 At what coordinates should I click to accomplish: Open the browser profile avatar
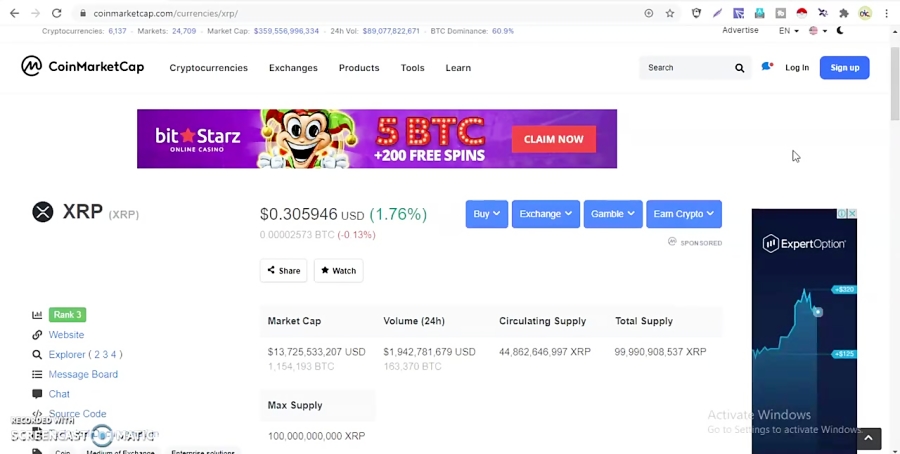coord(865,13)
